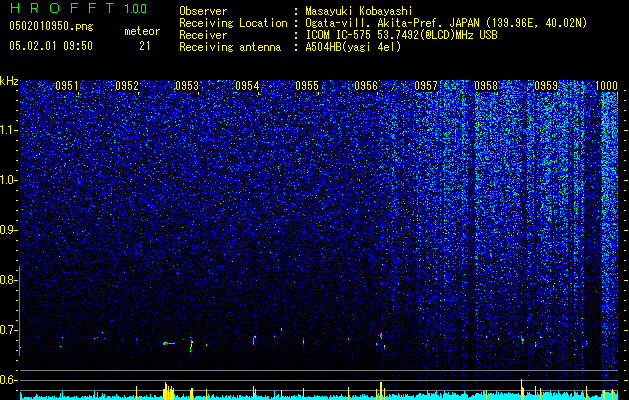Click the 1000 time marker
Screen dimensions: 629x400
pyautogui.click(x=606, y=86)
